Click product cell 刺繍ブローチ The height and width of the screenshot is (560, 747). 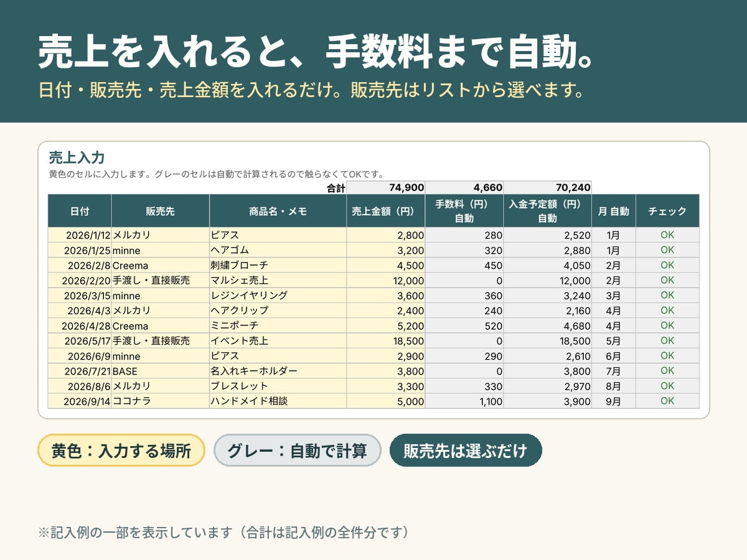click(278, 265)
